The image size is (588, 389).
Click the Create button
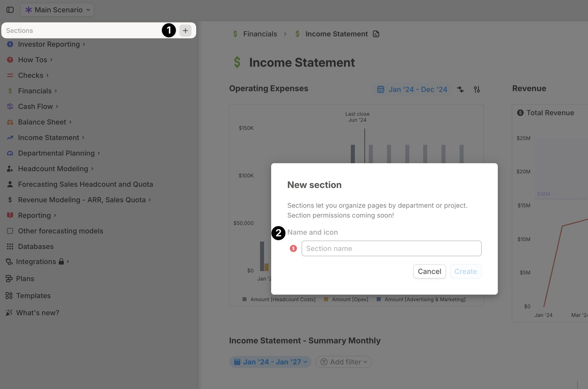[x=465, y=271]
